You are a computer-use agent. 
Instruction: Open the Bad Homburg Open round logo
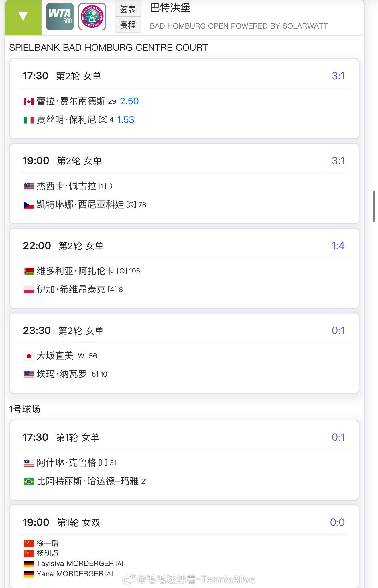click(92, 17)
